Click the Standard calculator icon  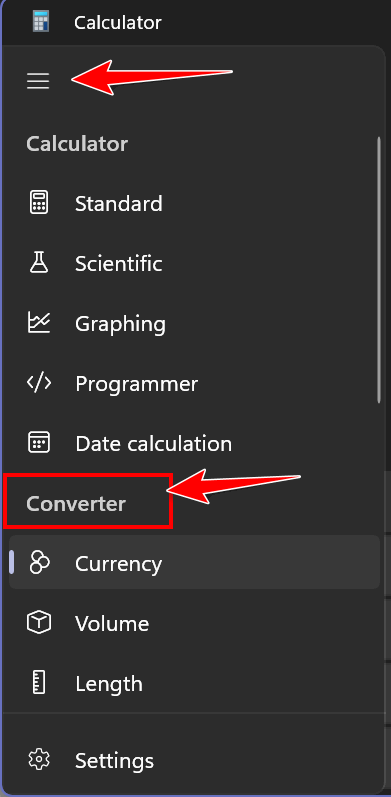[39, 203]
